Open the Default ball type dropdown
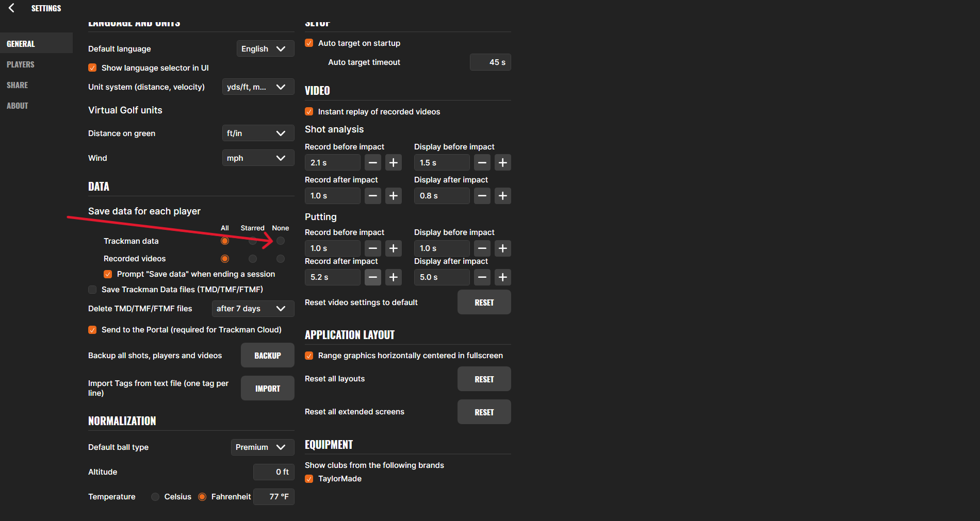Viewport: 980px width, 521px height. 263,447
